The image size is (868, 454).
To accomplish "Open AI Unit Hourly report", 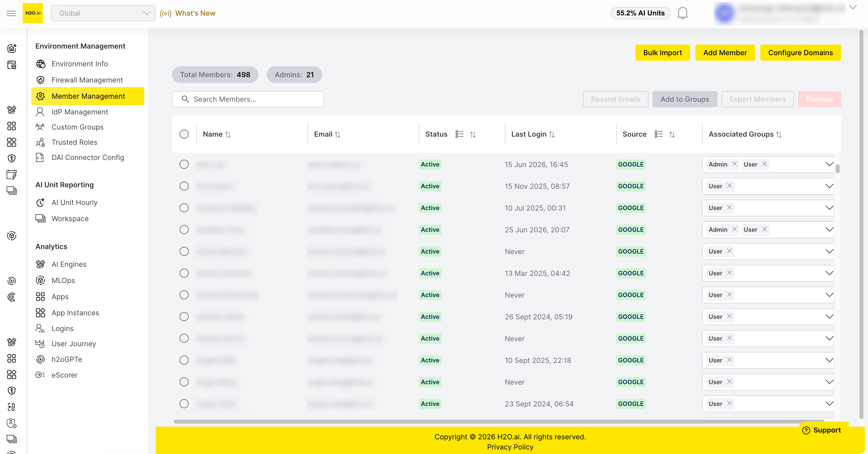I will (x=74, y=202).
